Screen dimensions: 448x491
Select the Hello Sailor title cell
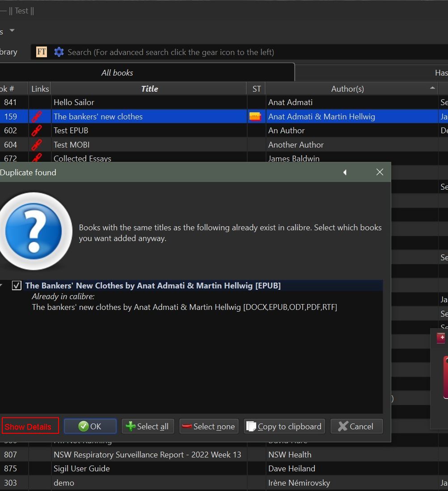coord(149,102)
